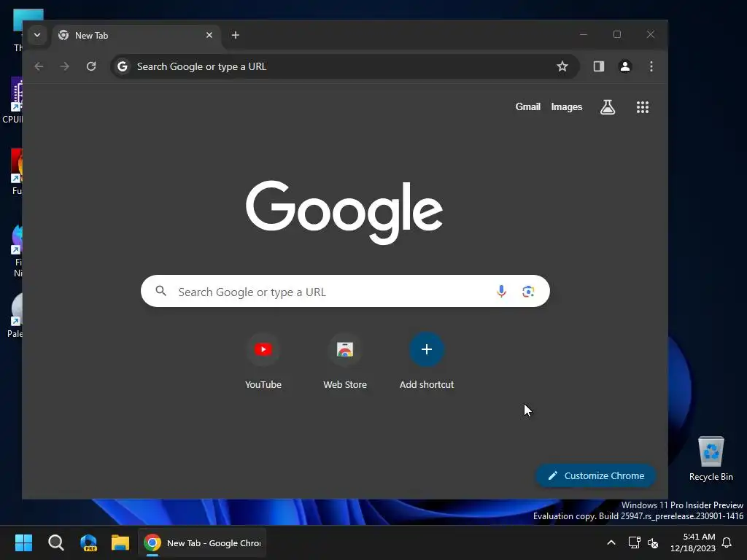Launch Edge preview from taskbar
The height and width of the screenshot is (560, 747).
coord(88,542)
